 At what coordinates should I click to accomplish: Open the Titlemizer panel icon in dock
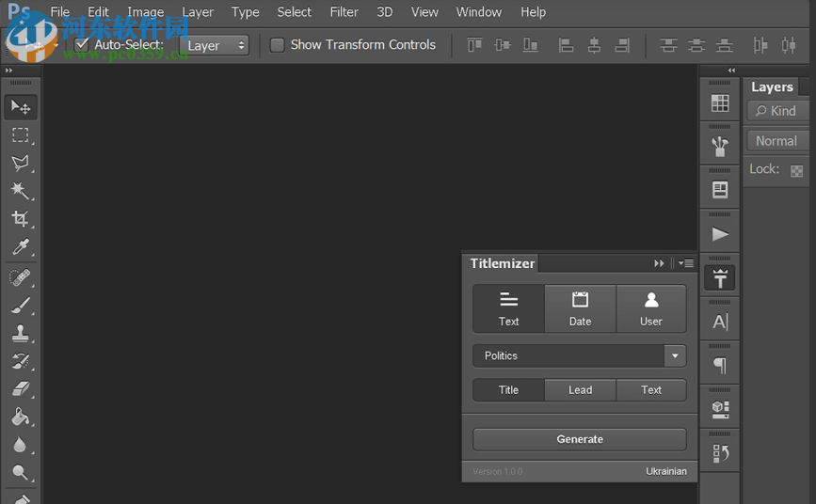pos(720,277)
